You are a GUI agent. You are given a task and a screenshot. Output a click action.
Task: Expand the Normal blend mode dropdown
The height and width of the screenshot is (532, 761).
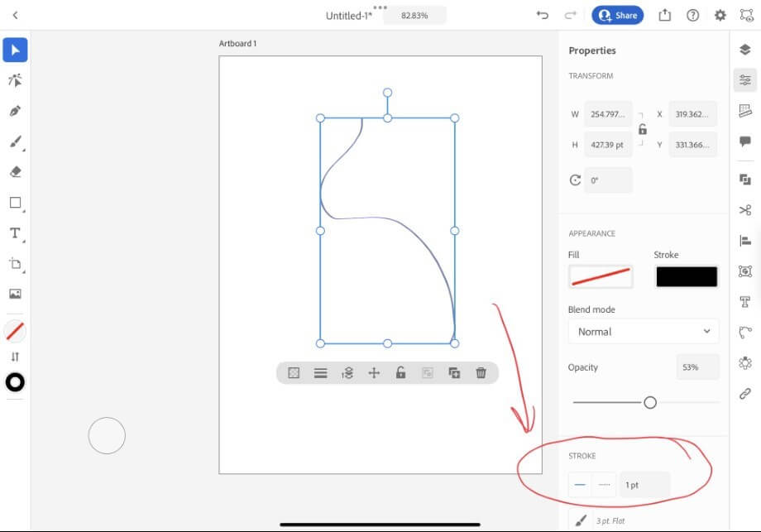pos(644,332)
